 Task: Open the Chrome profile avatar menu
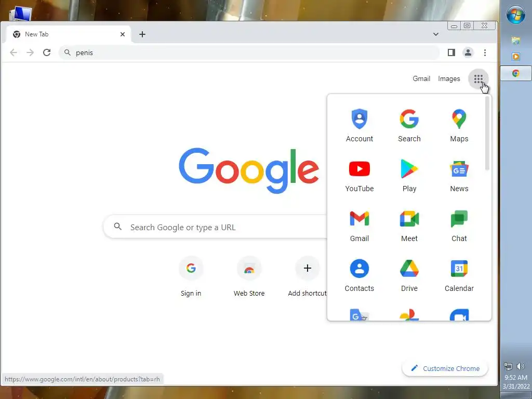click(468, 52)
